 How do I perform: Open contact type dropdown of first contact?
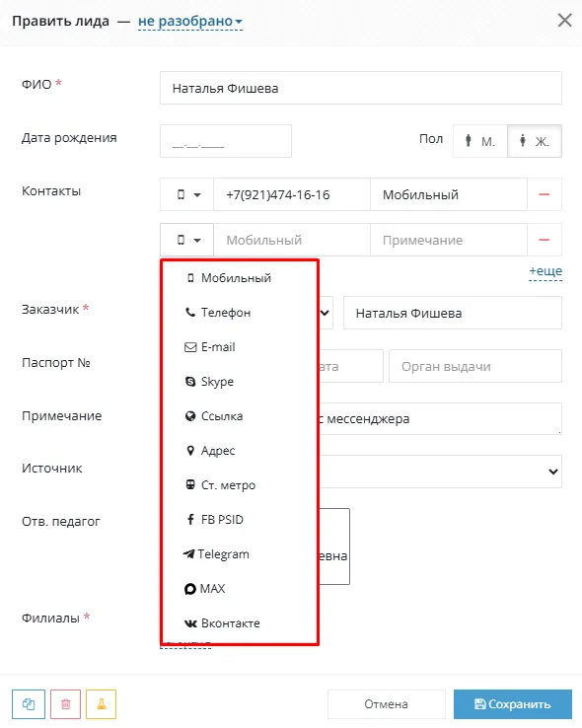tap(187, 194)
